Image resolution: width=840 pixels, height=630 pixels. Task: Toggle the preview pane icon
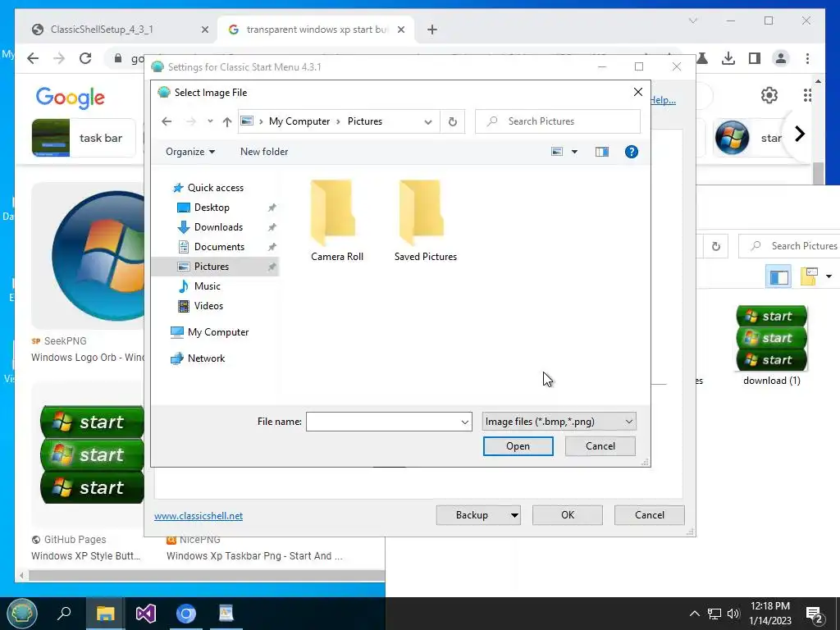click(602, 152)
